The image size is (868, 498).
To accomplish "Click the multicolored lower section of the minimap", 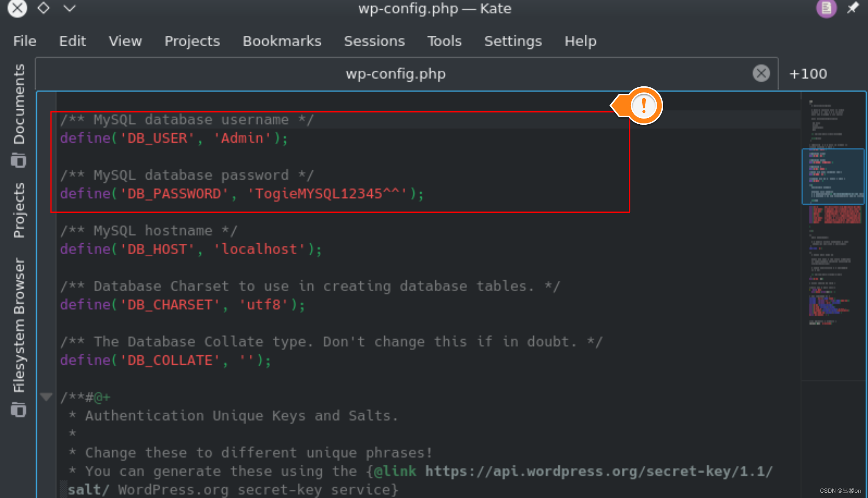I will coord(829,305).
